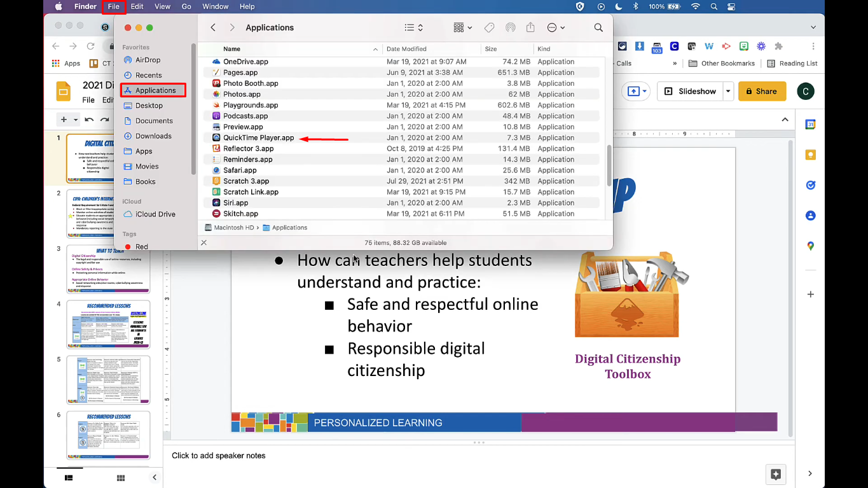Hide the Slides side panel

[x=810, y=473]
